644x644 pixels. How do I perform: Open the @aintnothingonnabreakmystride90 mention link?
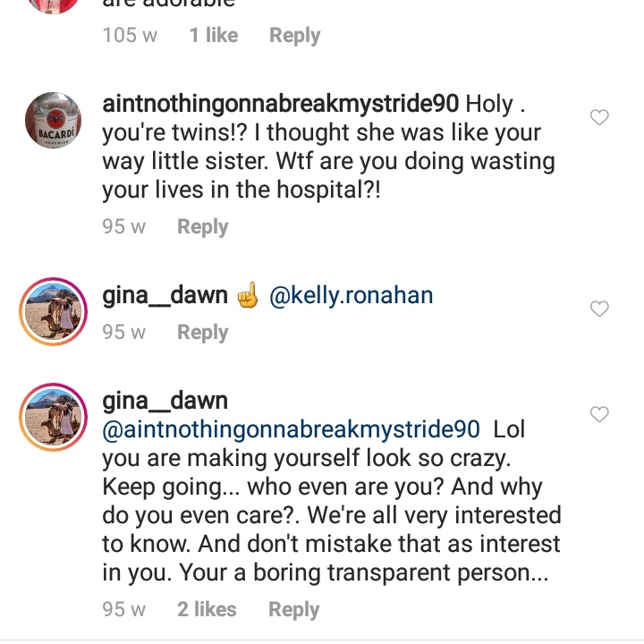tap(291, 429)
